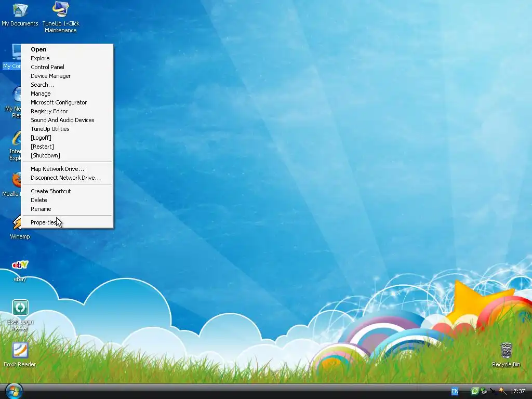Open Registry Editor from context menu
532x399 pixels.
pos(67,111)
